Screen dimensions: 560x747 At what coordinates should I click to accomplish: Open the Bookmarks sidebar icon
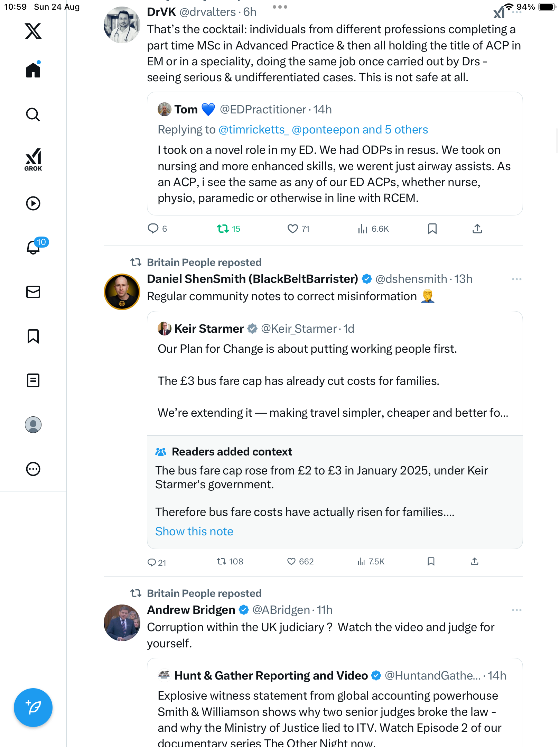(x=33, y=336)
